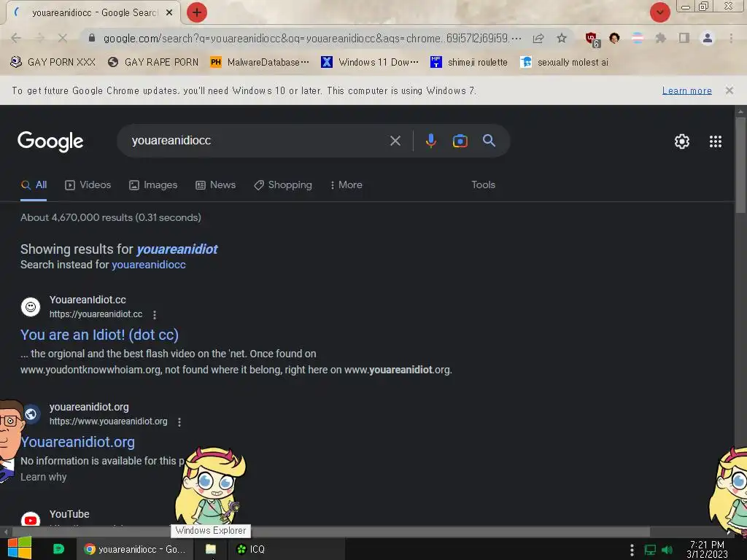Open the taskbar clock showing 7:21 PM

tap(707, 549)
